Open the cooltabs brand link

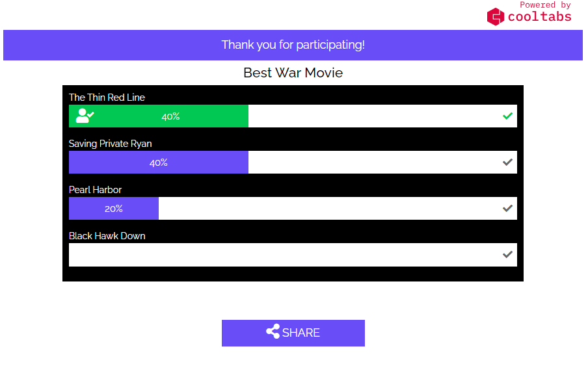539,17
